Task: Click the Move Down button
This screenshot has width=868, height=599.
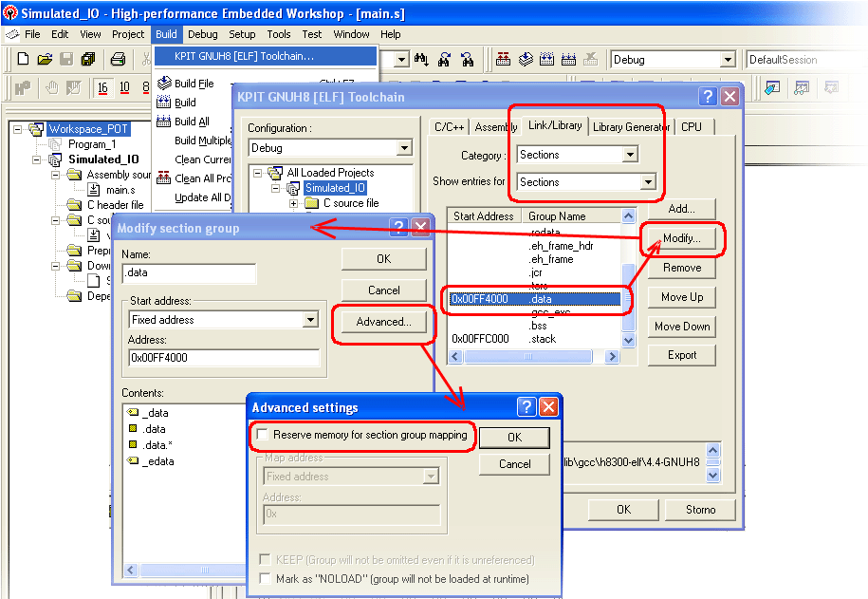Action: click(x=682, y=326)
